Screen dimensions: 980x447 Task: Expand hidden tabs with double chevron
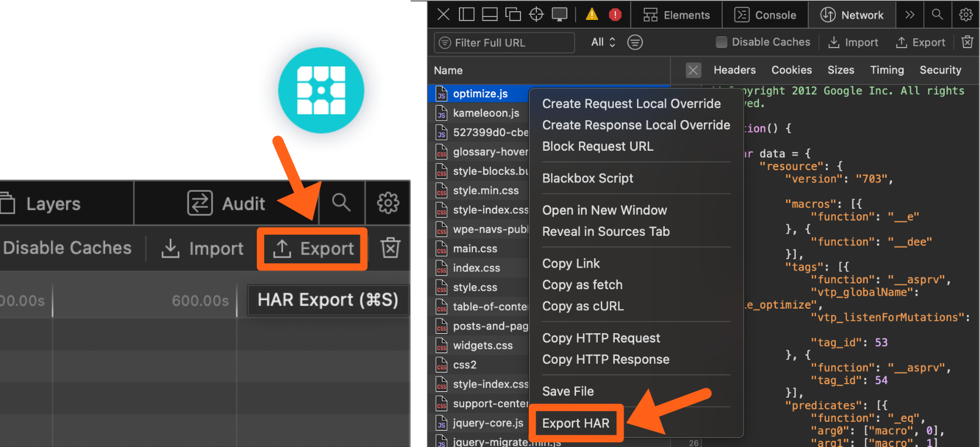[x=910, y=15]
